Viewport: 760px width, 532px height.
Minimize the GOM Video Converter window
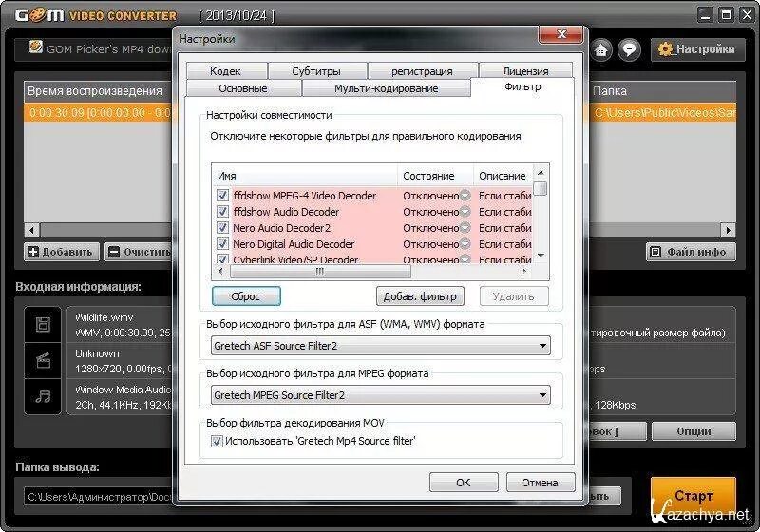point(706,15)
